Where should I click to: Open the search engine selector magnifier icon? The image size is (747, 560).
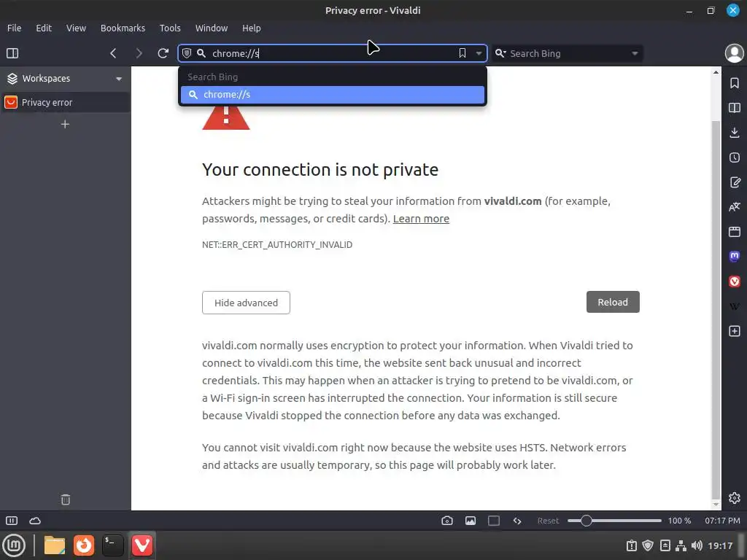(500, 53)
